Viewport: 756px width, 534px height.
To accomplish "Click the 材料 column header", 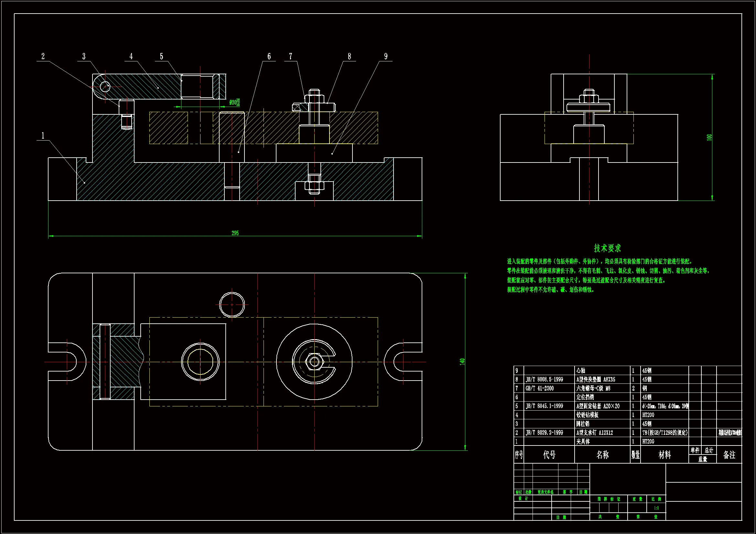I will (664, 455).
